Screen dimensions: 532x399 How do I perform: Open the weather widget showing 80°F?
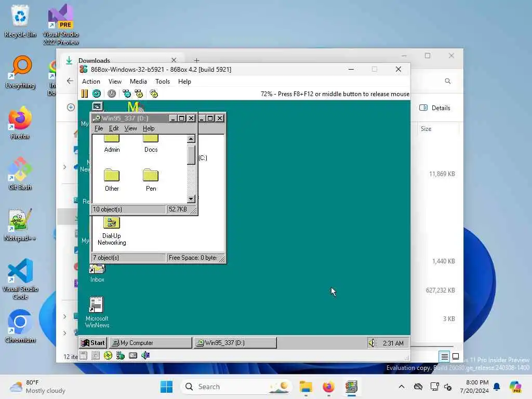(37, 387)
